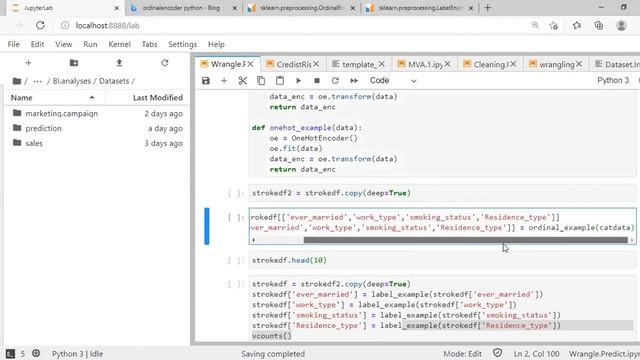Open browser profile avatar
The image size is (640, 360).
(x=621, y=25)
